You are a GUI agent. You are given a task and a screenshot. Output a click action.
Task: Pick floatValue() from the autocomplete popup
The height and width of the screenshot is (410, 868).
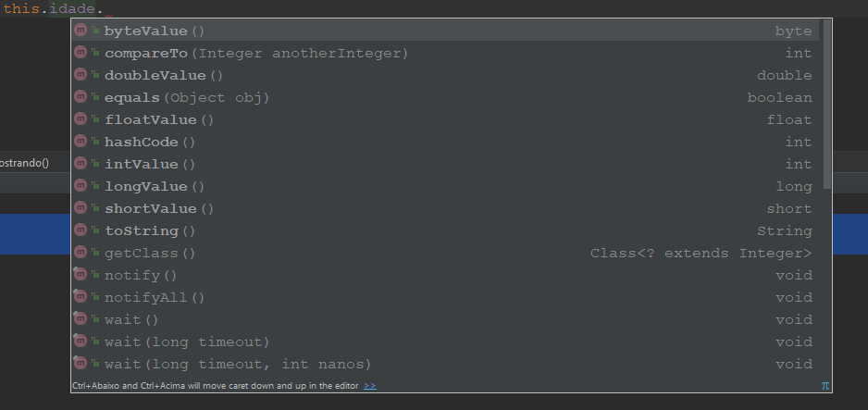pos(446,119)
